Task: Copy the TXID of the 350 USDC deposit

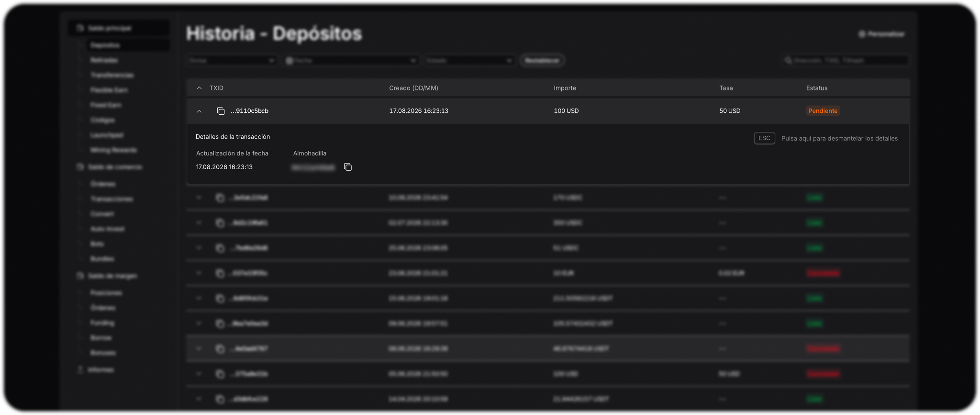Action: (220, 223)
